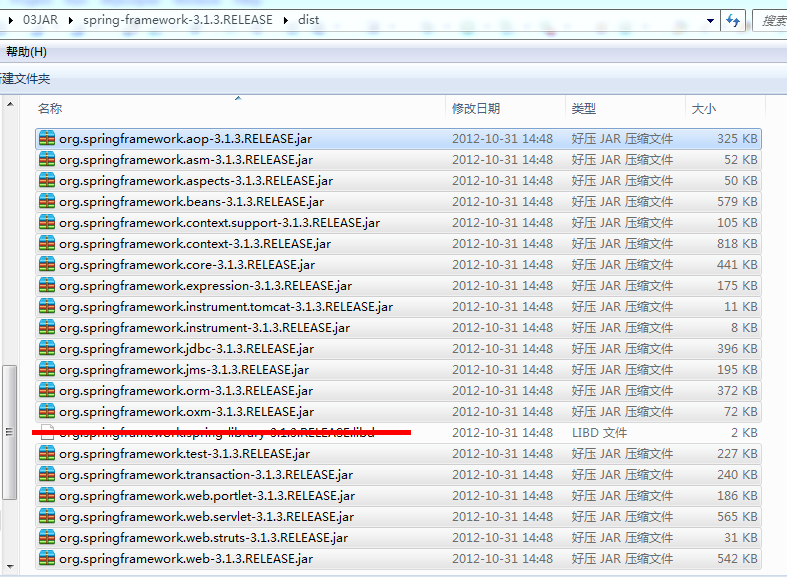Image resolution: width=787 pixels, height=577 pixels.
Task: Click the context.support-3.1.3.RELEASE.jar archive icon
Action: pos(47,223)
